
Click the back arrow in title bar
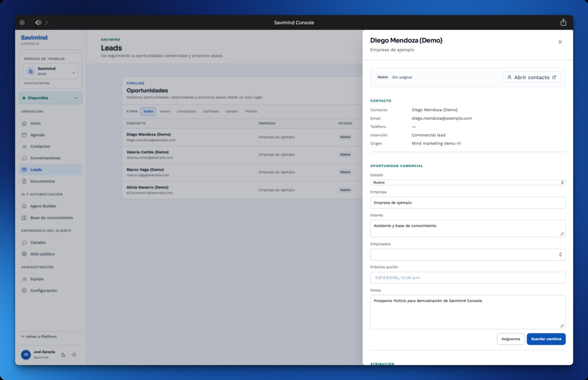pyautogui.click(x=38, y=22)
